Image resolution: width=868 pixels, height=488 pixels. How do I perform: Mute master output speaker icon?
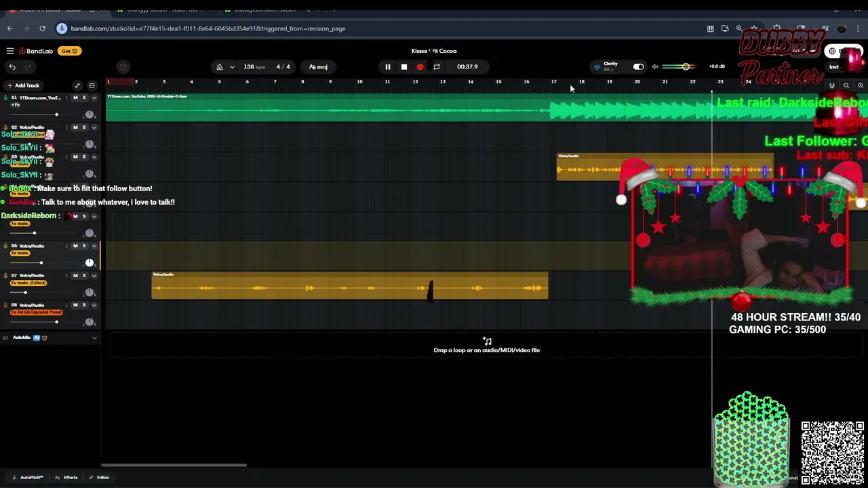(655, 66)
